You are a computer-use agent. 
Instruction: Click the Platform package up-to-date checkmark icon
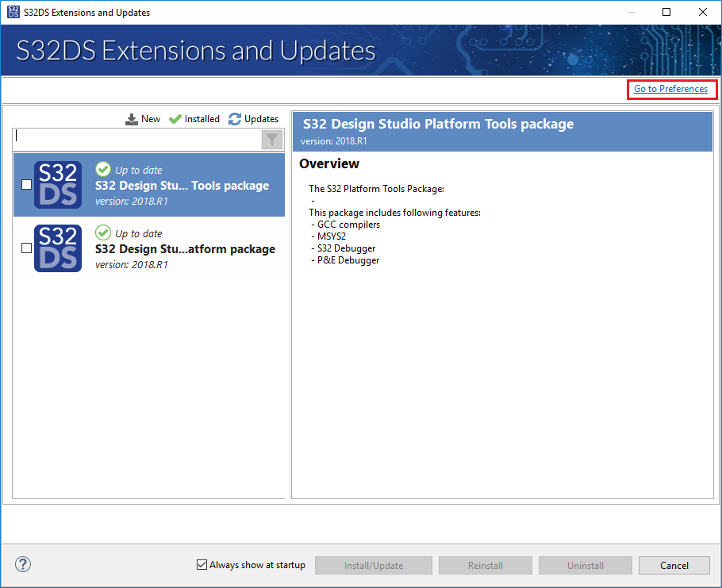(x=103, y=233)
